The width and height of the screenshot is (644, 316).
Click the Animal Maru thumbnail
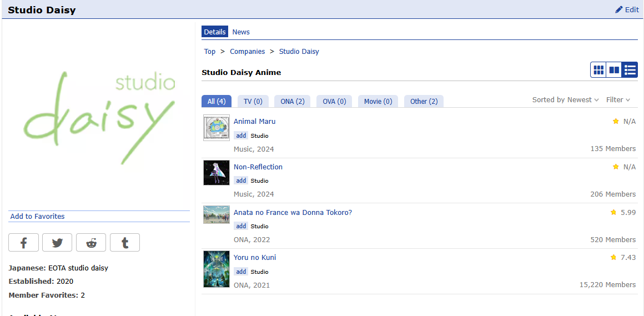click(x=217, y=128)
